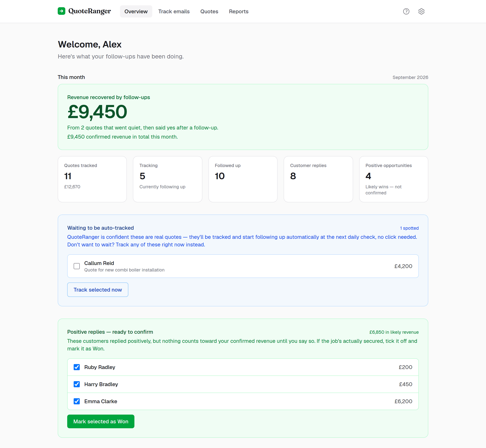Image resolution: width=486 pixels, height=448 pixels.
Task: Click the Waiting to be auto-tracked heading
Action: click(101, 228)
